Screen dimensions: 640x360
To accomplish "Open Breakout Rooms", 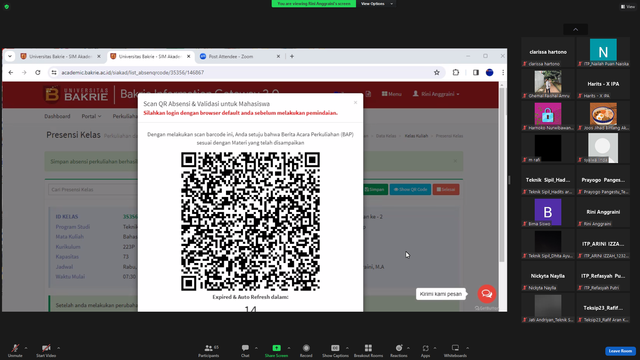I will 368,350.
